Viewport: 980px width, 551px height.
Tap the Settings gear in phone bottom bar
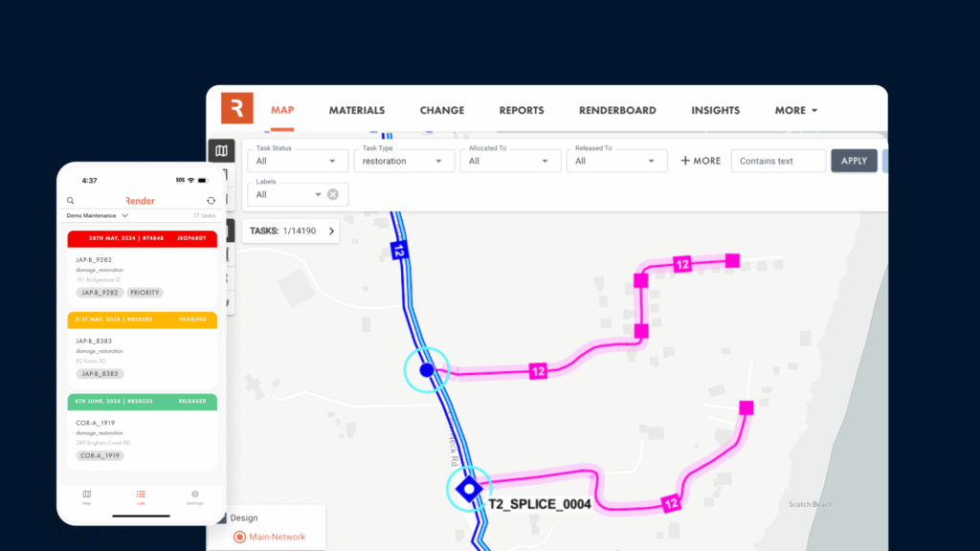[195, 496]
